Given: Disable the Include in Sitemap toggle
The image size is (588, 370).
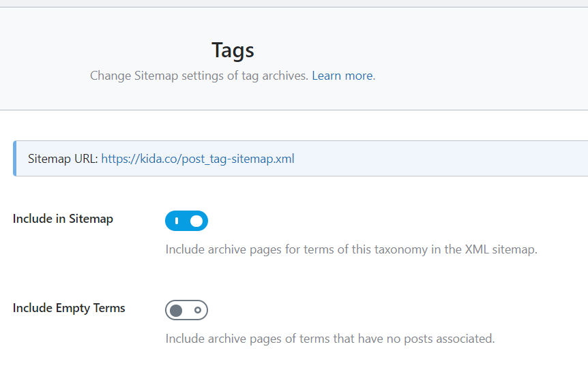Looking at the screenshot, I should [186, 221].
